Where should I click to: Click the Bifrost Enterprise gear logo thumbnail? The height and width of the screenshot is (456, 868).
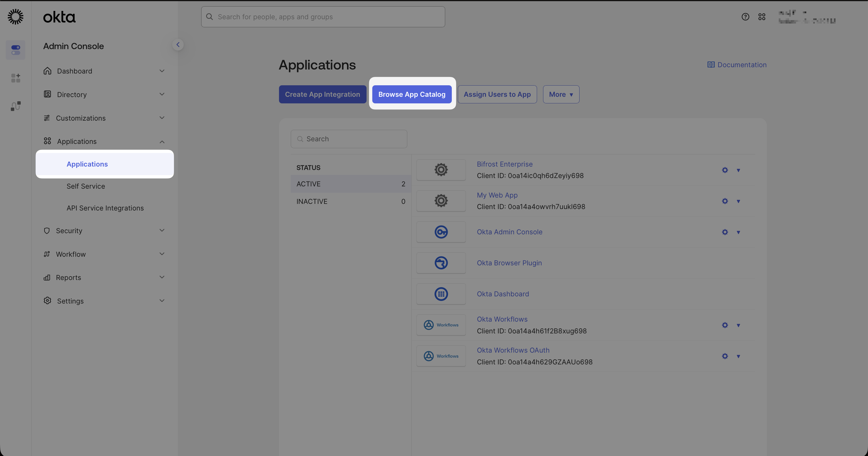click(x=441, y=169)
